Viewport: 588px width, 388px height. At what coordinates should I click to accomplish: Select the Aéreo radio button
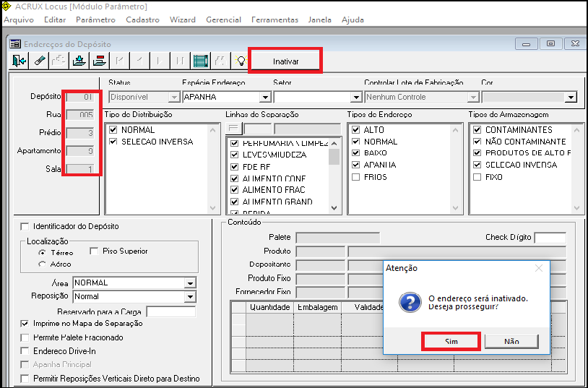pos(42,264)
